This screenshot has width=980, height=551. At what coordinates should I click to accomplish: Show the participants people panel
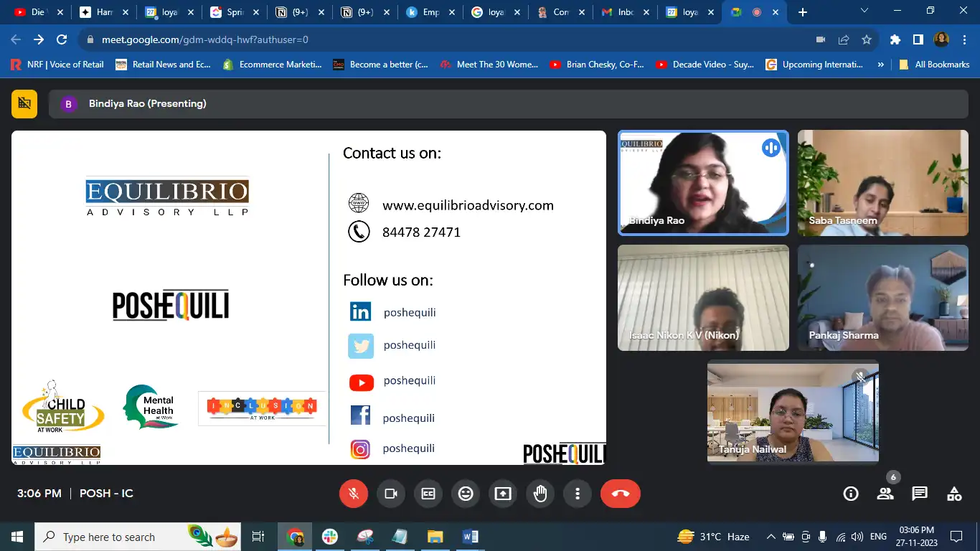[885, 494]
